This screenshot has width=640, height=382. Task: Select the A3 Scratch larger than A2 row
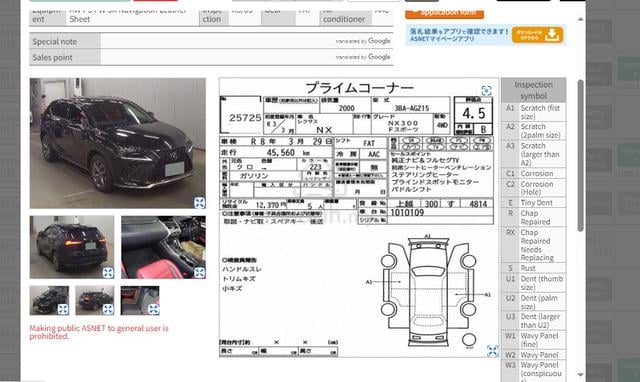(x=533, y=154)
